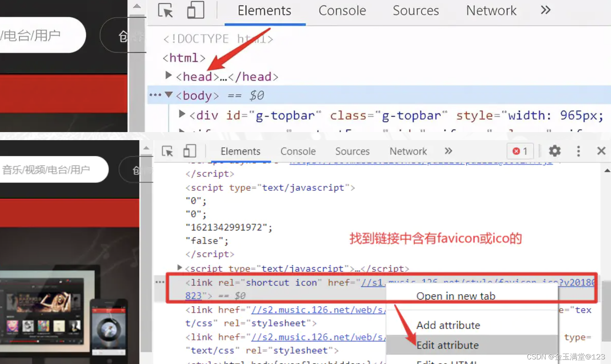Show more tabs chevron in lower DevTools
Viewport: 611px width, 364px height.
click(x=448, y=151)
